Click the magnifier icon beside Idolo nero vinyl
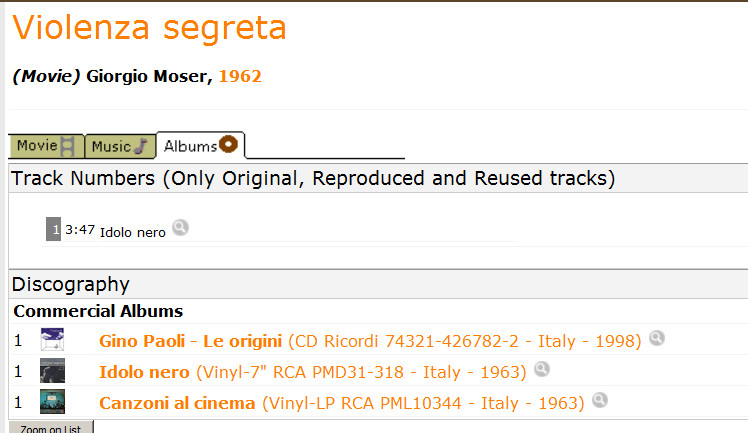The image size is (748, 433). coord(542,369)
